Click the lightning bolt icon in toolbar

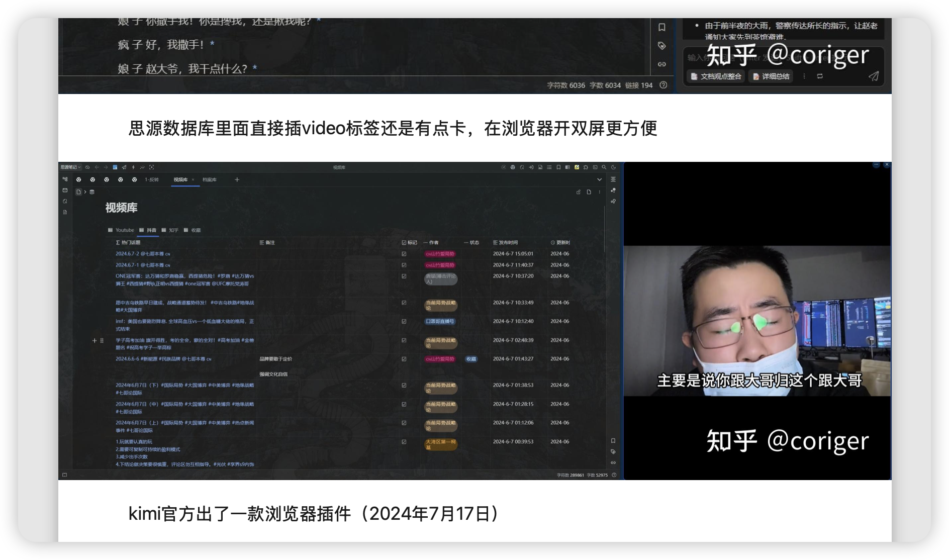point(133,167)
